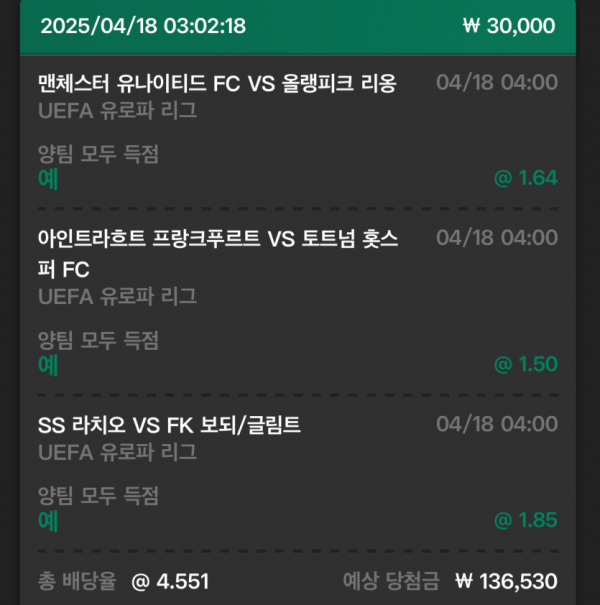Click the 양팀 모두 득점 market for the Frankfurt match
This screenshot has width=600, height=605.
click(x=98, y=339)
